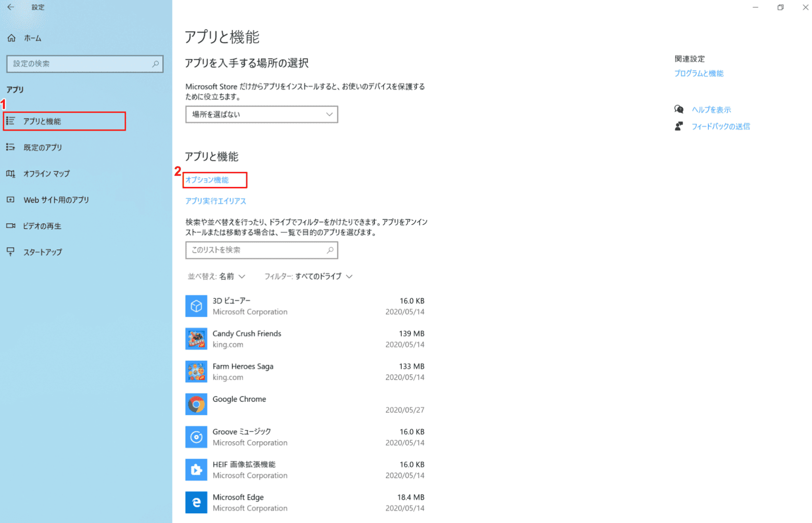Click the Candy Crush Friends app icon
The height and width of the screenshot is (523, 812).
pos(196,339)
